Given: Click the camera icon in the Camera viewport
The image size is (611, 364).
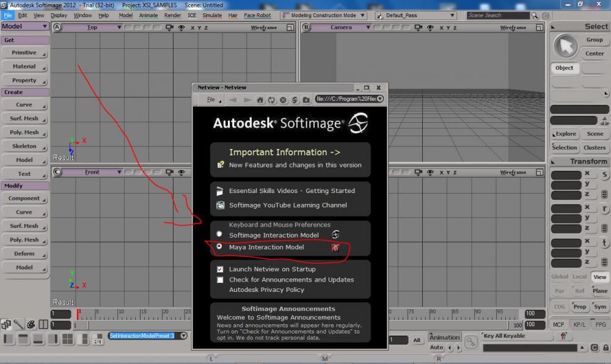Looking at the screenshot, I should (x=418, y=27).
